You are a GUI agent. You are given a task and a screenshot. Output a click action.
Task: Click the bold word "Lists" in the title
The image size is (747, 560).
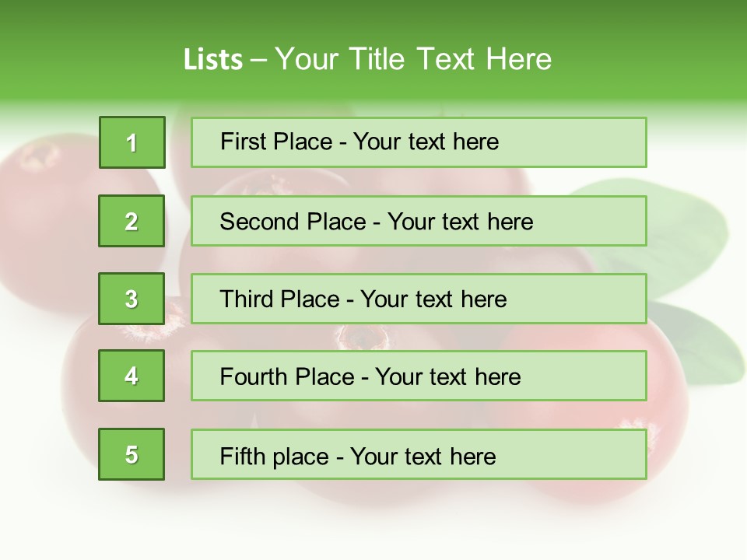click(212, 60)
